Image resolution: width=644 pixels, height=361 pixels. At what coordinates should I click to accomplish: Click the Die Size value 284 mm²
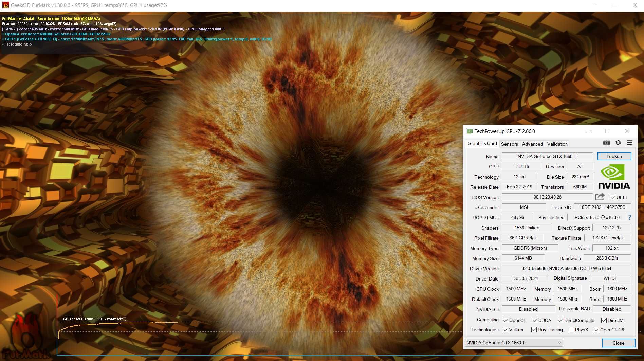pyautogui.click(x=580, y=177)
